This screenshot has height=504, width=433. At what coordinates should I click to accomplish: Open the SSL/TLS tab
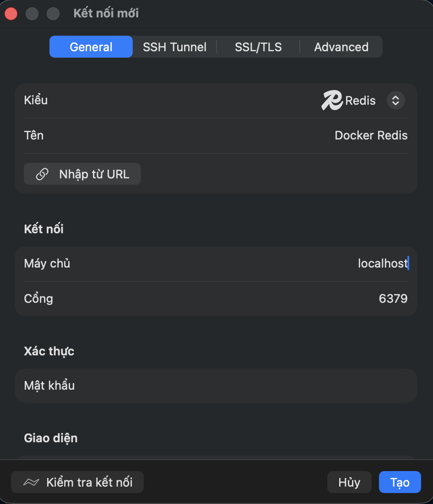[258, 47]
